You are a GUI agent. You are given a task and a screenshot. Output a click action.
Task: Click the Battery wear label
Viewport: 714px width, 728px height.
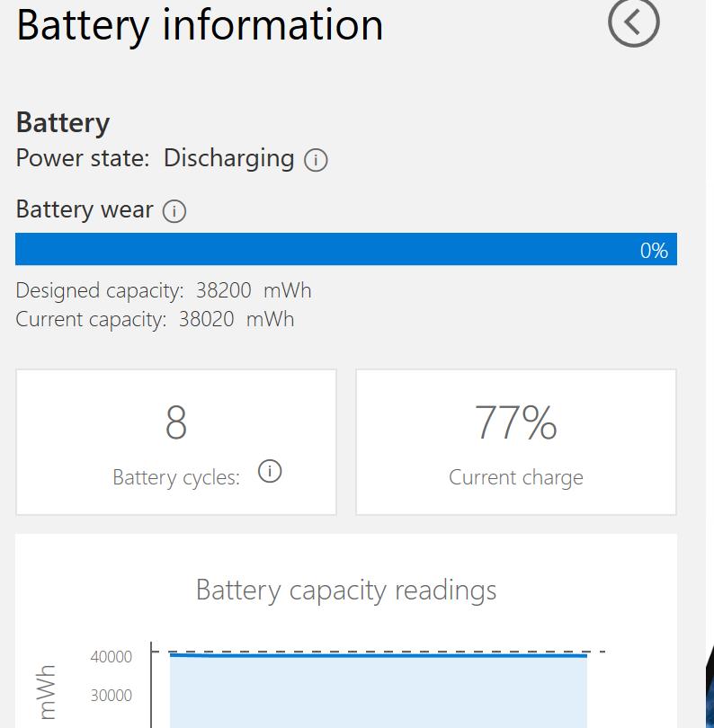85,209
